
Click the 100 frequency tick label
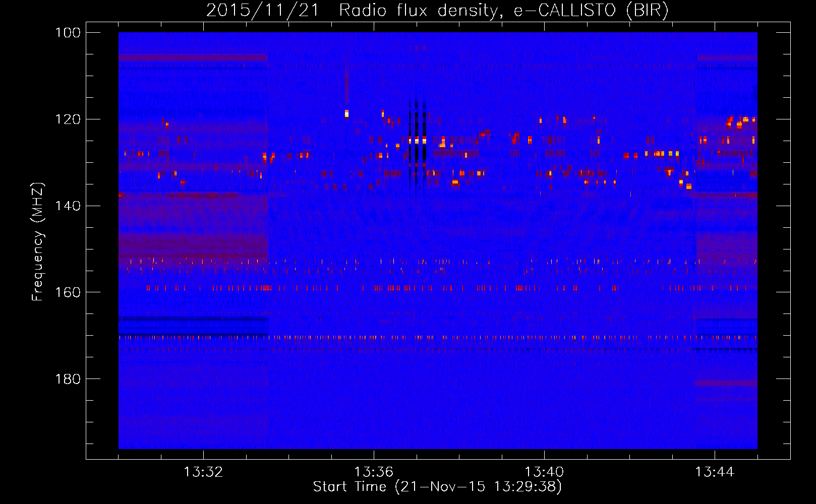coord(68,33)
